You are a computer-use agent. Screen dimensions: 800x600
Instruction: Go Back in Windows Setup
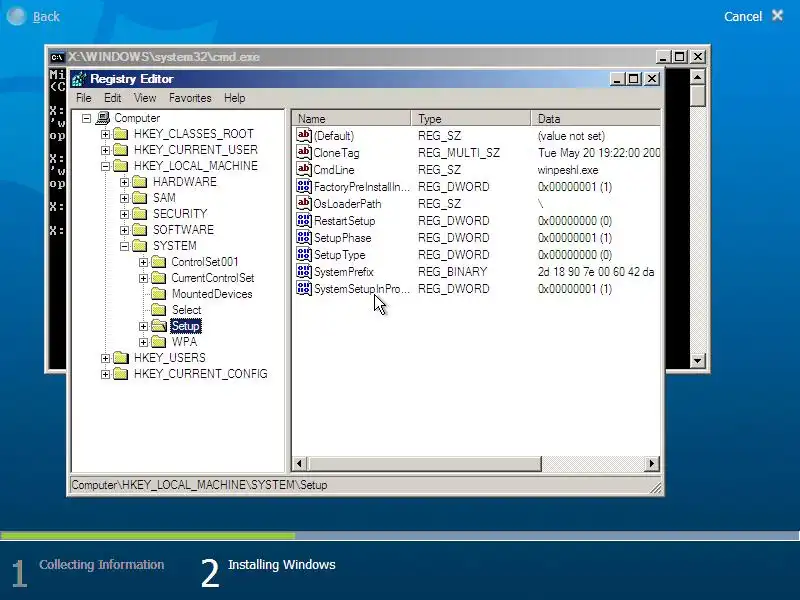(34, 16)
